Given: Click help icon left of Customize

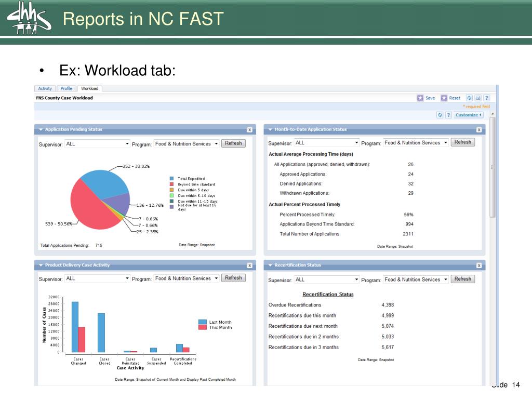Looking at the screenshot, I should (x=448, y=115).
